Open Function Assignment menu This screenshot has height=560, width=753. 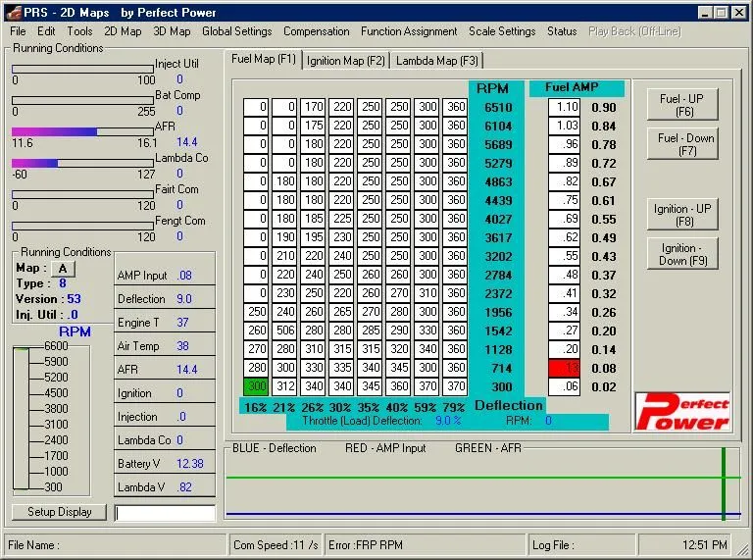tap(409, 31)
